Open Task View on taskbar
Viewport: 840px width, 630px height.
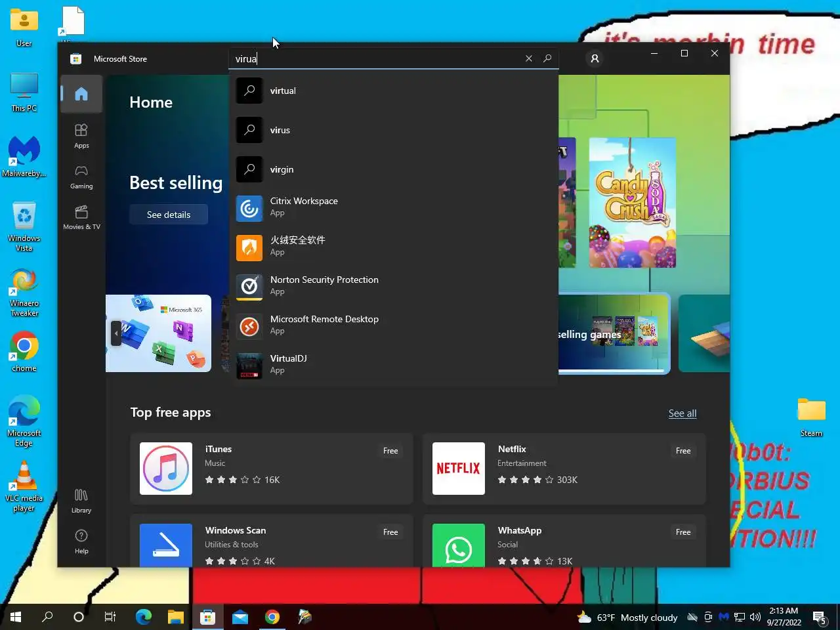pyautogui.click(x=110, y=617)
